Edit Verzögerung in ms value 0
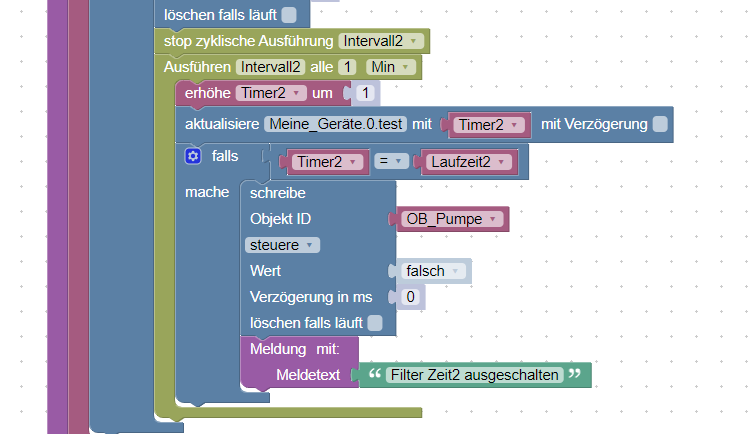Screen dimensions: 756x434 410,297
